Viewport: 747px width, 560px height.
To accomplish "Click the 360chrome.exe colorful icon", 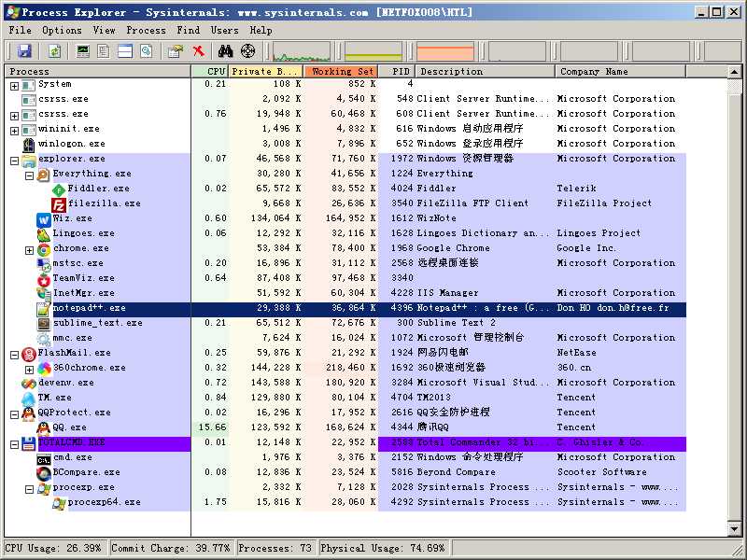I will tap(44, 369).
